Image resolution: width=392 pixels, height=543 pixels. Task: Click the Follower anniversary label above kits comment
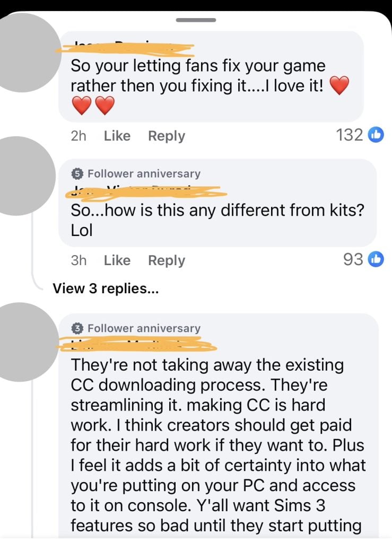pyautogui.click(x=144, y=173)
